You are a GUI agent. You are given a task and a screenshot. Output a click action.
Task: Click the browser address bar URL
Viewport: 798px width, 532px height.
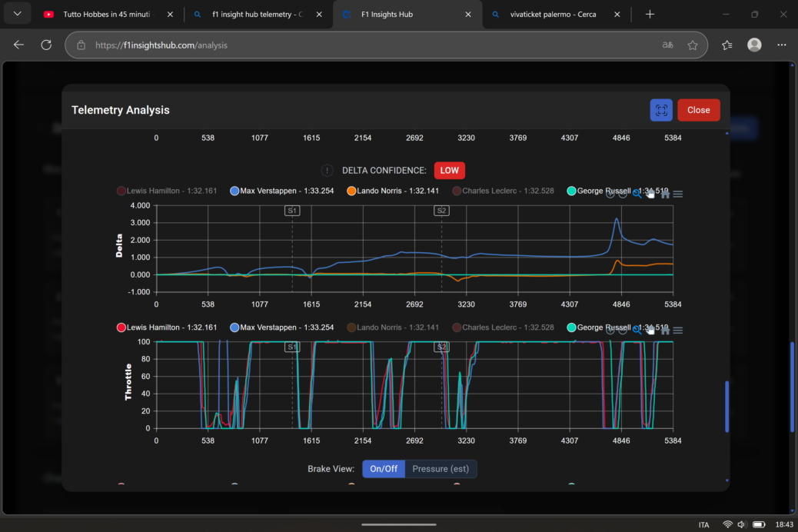coord(161,45)
